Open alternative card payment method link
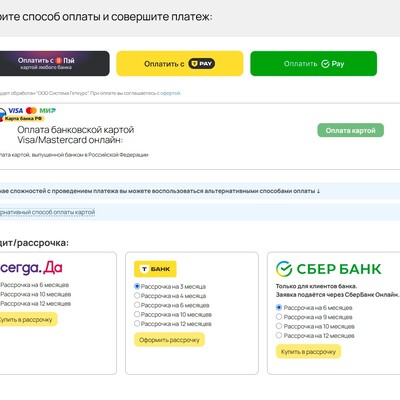The image size is (400, 400). coord(47,212)
